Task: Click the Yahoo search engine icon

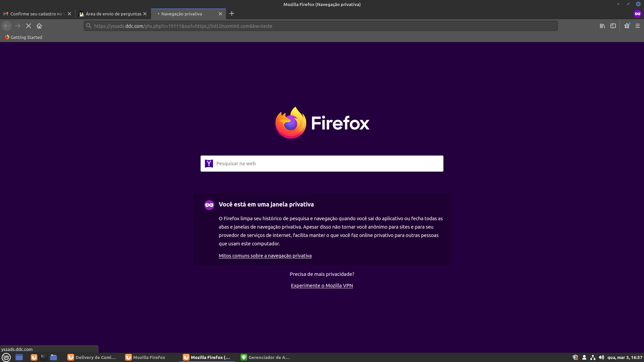Action: [x=209, y=164]
